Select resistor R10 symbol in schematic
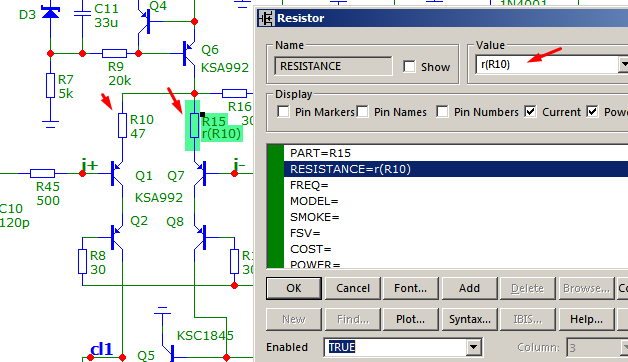Image resolution: width=628 pixels, height=362 pixels. 123,125
